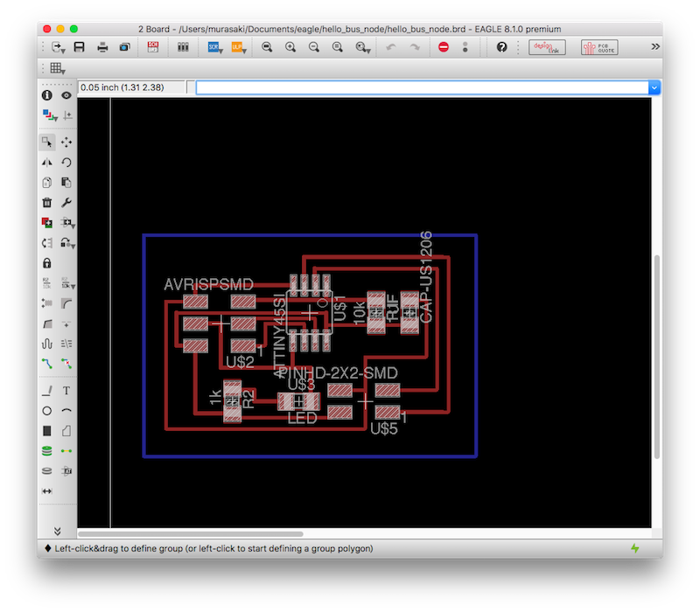This screenshot has height=612, width=700.
Task: Expand the toolbar overflow chevron
Action: coord(654,46)
